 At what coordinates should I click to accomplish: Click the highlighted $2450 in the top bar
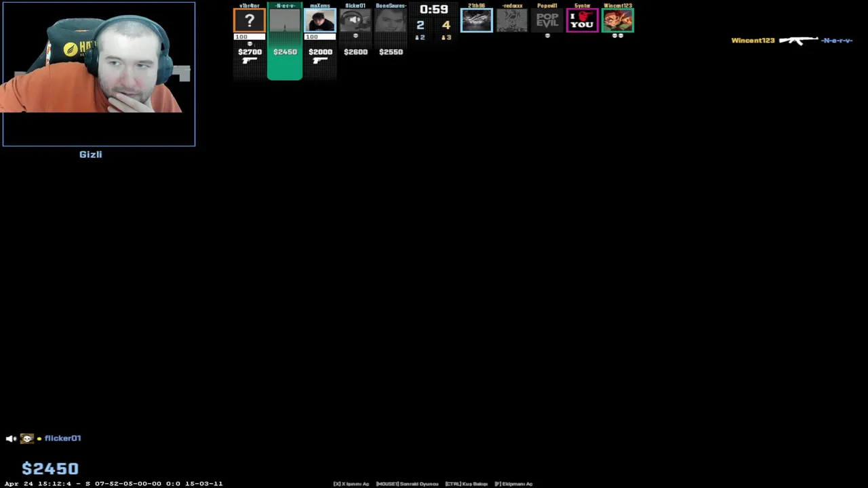coord(285,52)
